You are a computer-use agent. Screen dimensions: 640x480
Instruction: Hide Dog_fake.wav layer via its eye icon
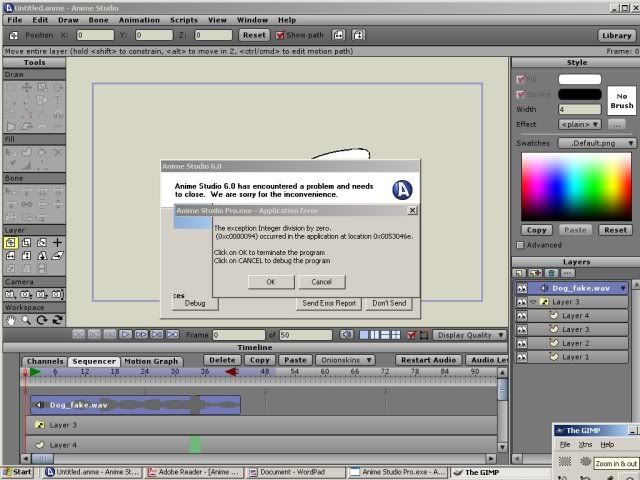522,288
